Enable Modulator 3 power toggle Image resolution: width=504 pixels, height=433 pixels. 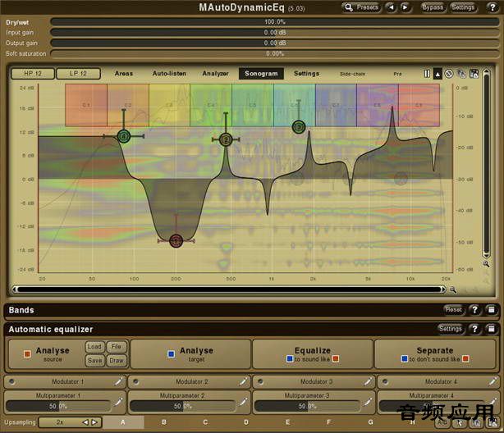click(x=261, y=381)
